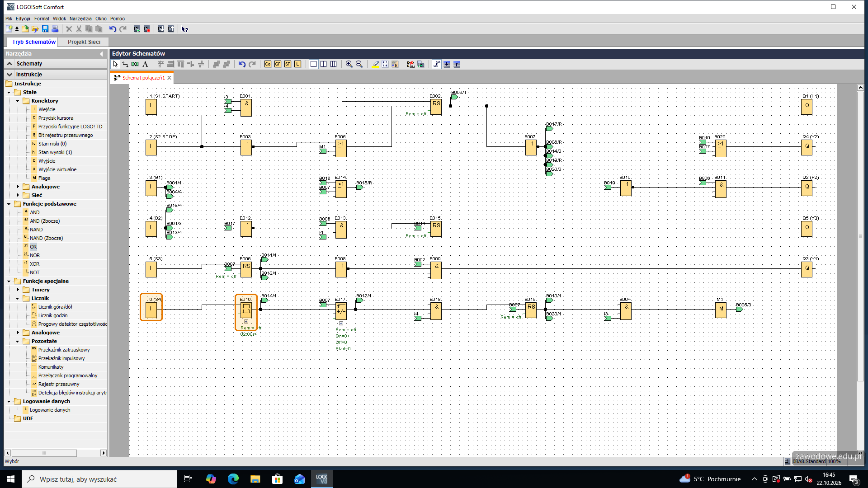Screen dimensions: 868x488
Task: Click the PC to LOGO! download icon
Action: click(161, 29)
